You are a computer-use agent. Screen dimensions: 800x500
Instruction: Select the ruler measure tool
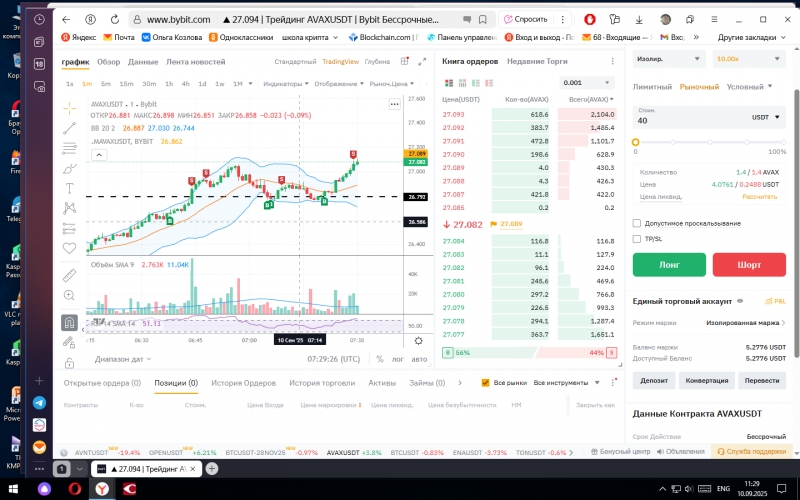pyautogui.click(x=69, y=276)
